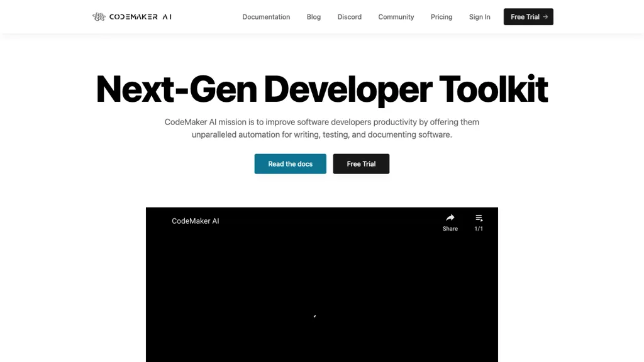The height and width of the screenshot is (362, 644).
Task: Click the arrow icon inside the header Free Trial button
Action: (545, 17)
